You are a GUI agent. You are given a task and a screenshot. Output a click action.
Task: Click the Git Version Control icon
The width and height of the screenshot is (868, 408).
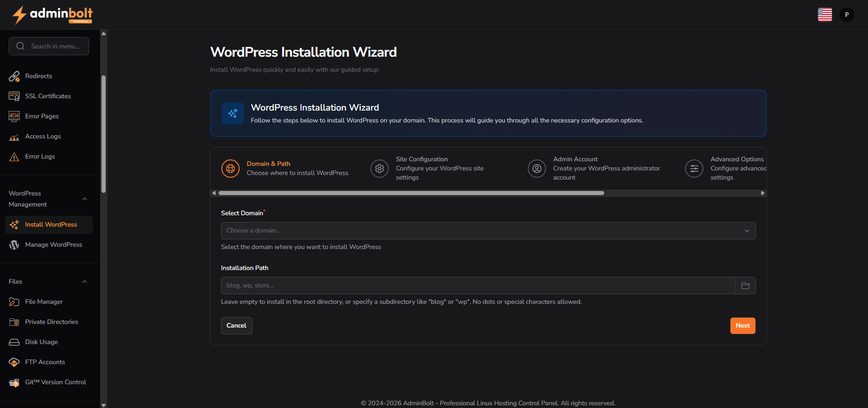pos(14,382)
